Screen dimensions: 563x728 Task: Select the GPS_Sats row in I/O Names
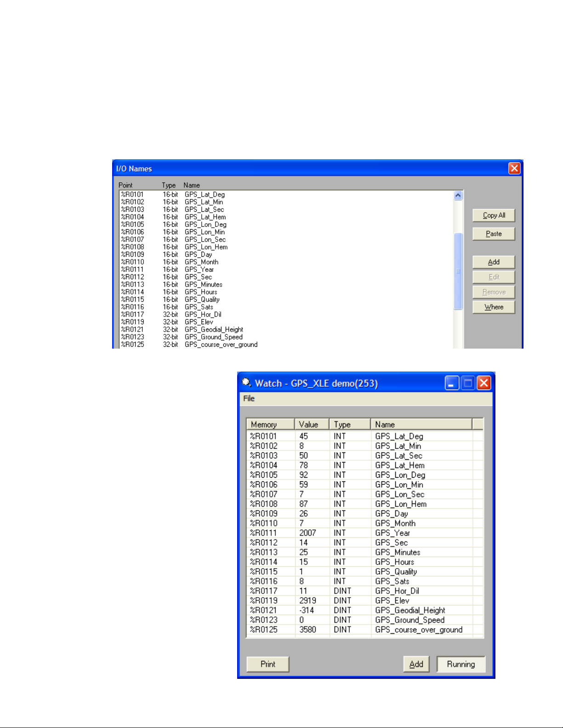pos(286,307)
